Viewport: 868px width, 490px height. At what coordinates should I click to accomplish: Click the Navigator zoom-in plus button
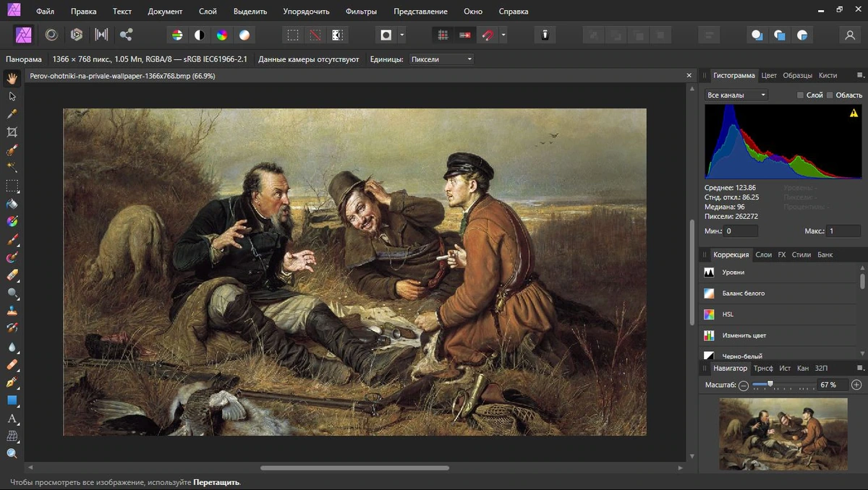click(x=856, y=385)
